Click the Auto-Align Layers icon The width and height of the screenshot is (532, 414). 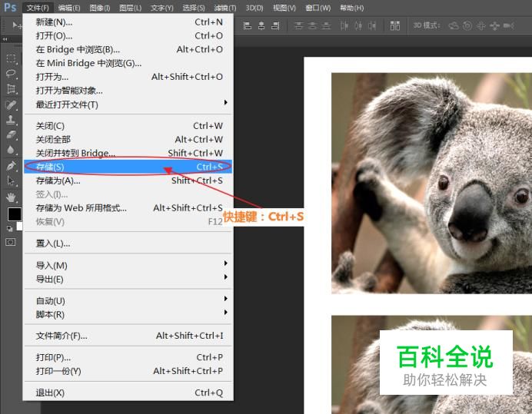tap(394, 25)
